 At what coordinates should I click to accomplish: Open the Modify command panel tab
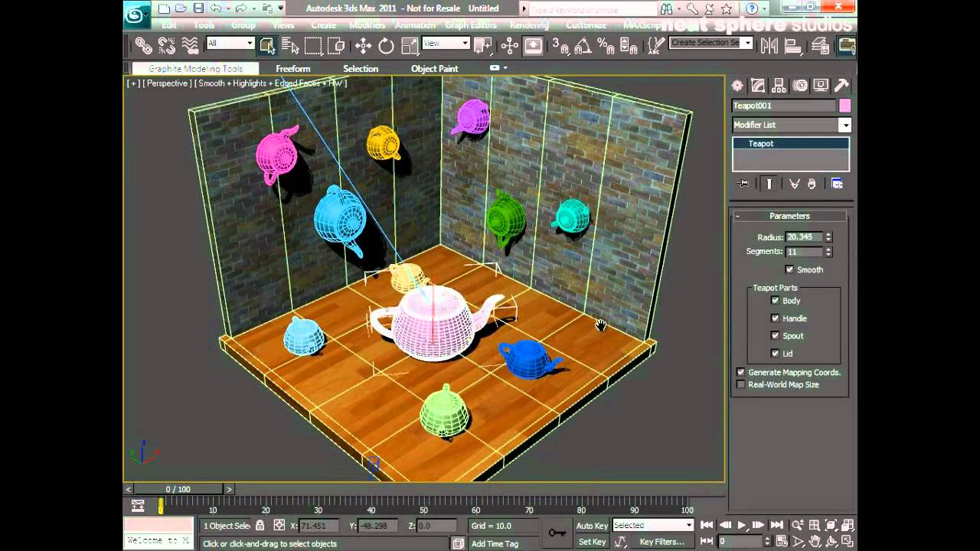(x=758, y=86)
